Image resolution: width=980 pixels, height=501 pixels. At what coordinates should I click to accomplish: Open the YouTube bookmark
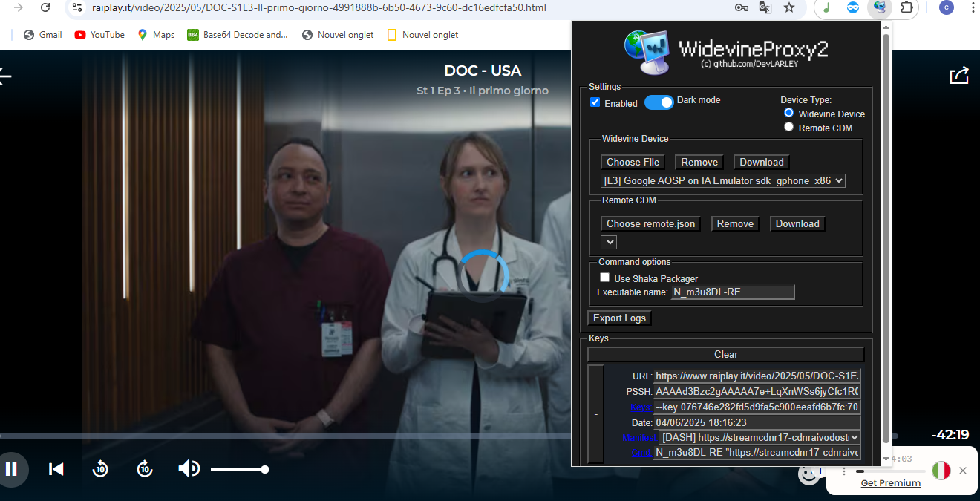[x=99, y=35]
